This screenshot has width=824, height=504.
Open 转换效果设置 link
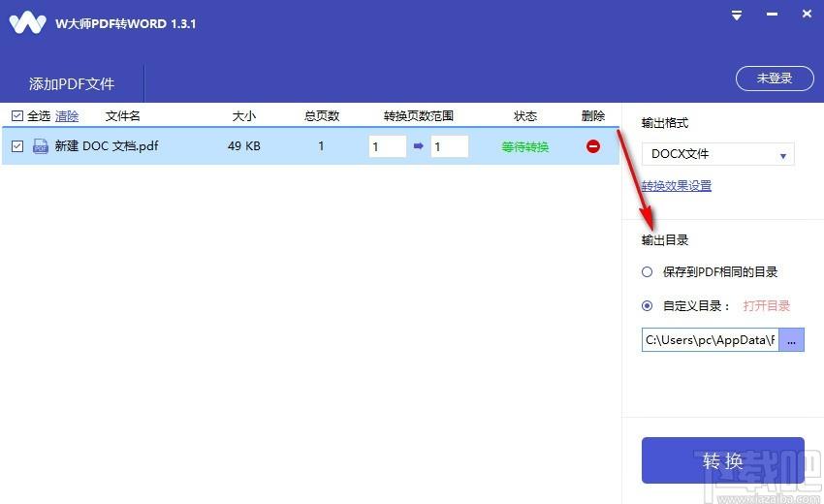(x=677, y=185)
